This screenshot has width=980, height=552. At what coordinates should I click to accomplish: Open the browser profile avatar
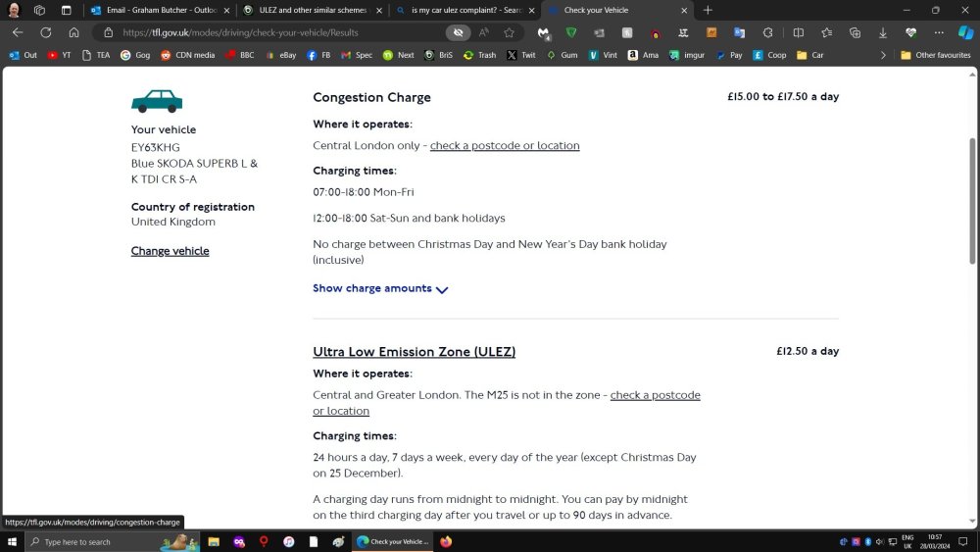tap(14, 10)
